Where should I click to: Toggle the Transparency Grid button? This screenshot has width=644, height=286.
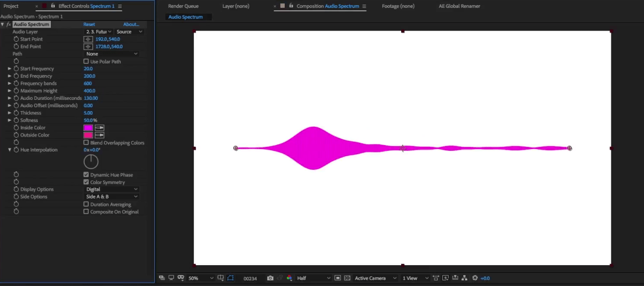347,278
